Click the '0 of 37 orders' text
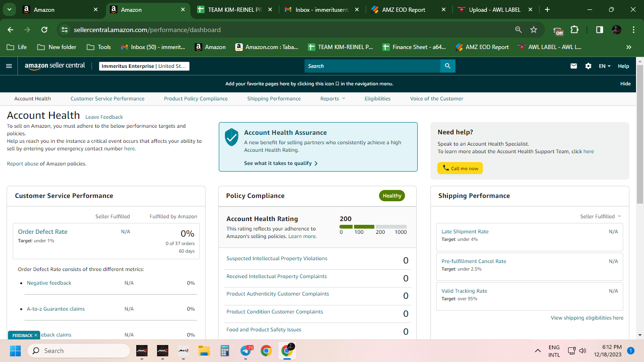Screen dimensions: 644x362 (x=180, y=243)
